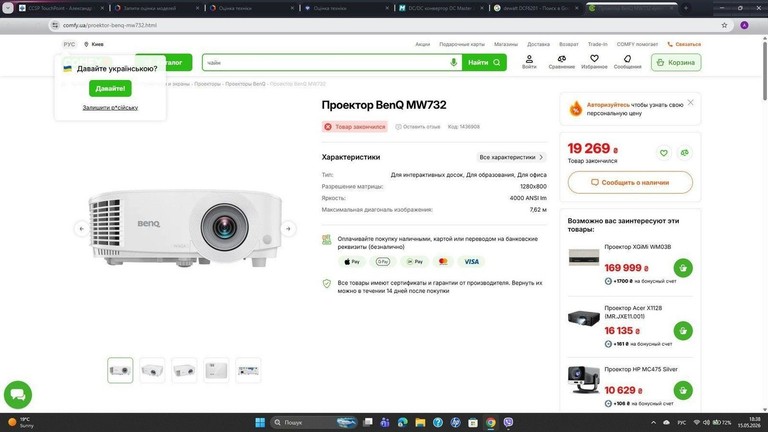
Task: Click the green Найти search button
Action: 484,62
